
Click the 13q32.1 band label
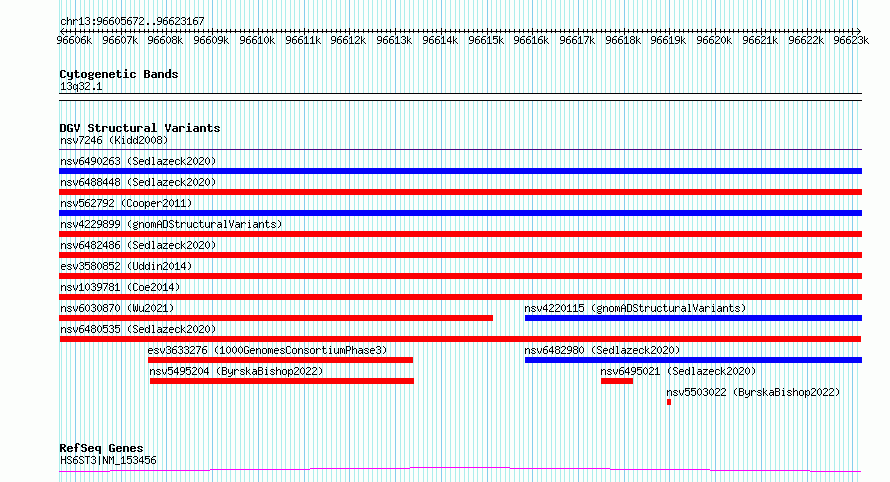point(81,86)
